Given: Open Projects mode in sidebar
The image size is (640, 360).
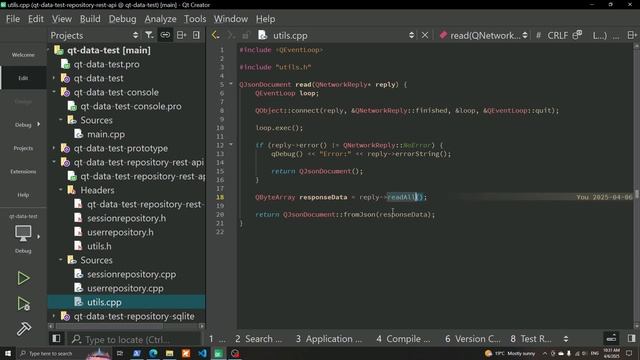Looking at the screenshot, I should point(23,148).
